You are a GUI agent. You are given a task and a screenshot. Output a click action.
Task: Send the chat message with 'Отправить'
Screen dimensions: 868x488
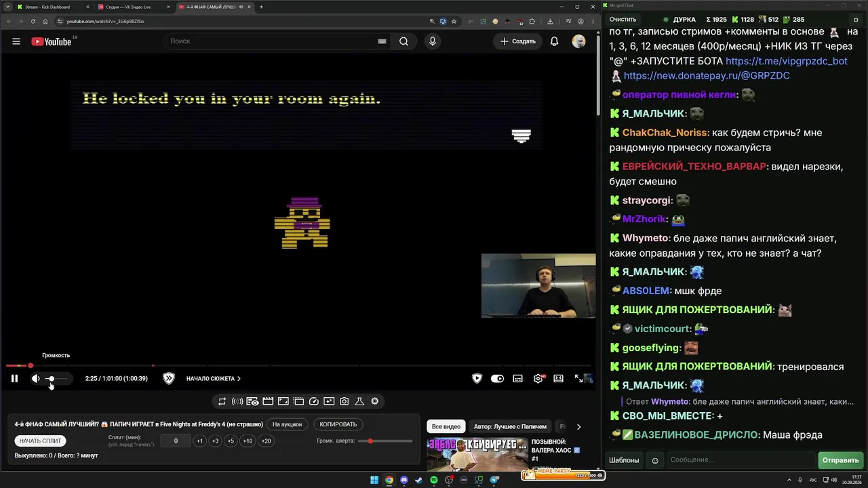click(x=841, y=460)
